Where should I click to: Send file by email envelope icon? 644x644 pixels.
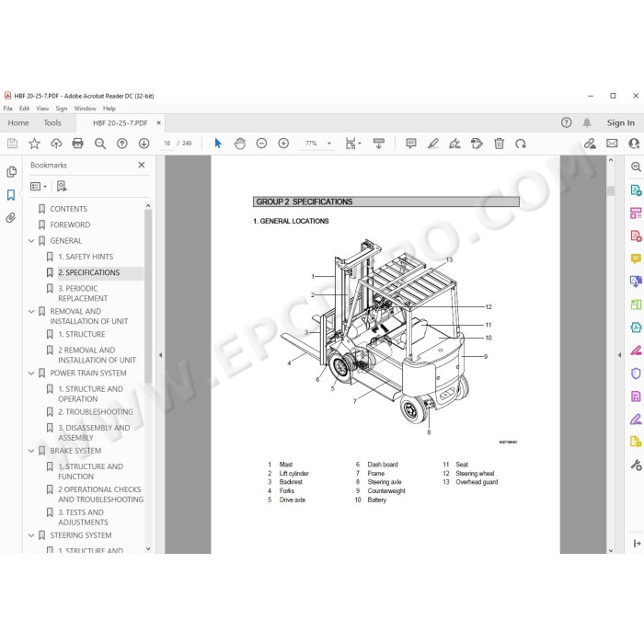(x=612, y=144)
